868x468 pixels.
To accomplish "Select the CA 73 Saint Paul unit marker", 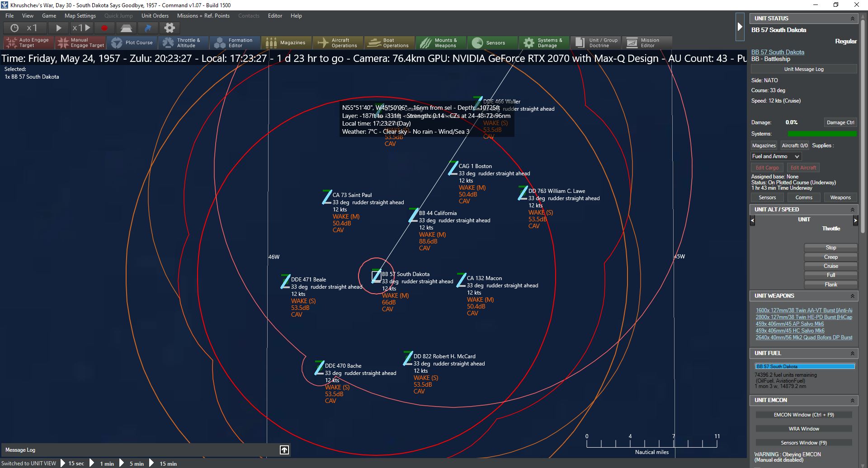I will click(327, 197).
